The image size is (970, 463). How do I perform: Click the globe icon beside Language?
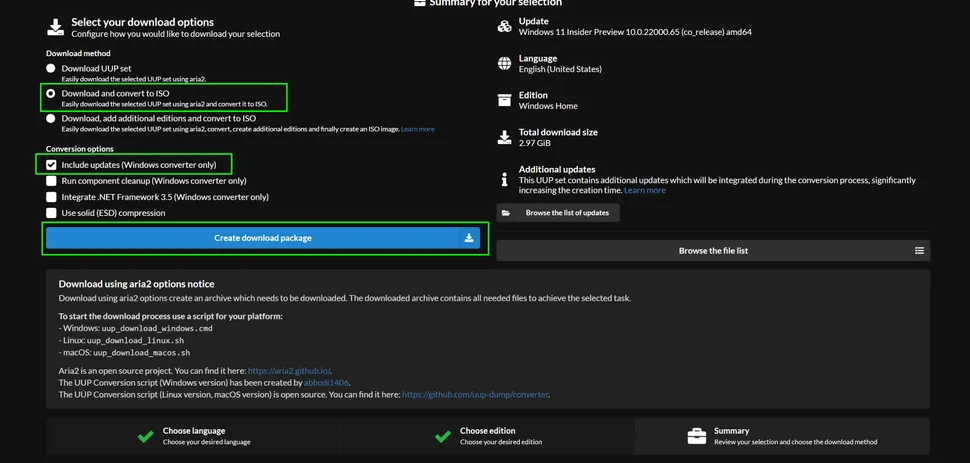tap(504, 64)
